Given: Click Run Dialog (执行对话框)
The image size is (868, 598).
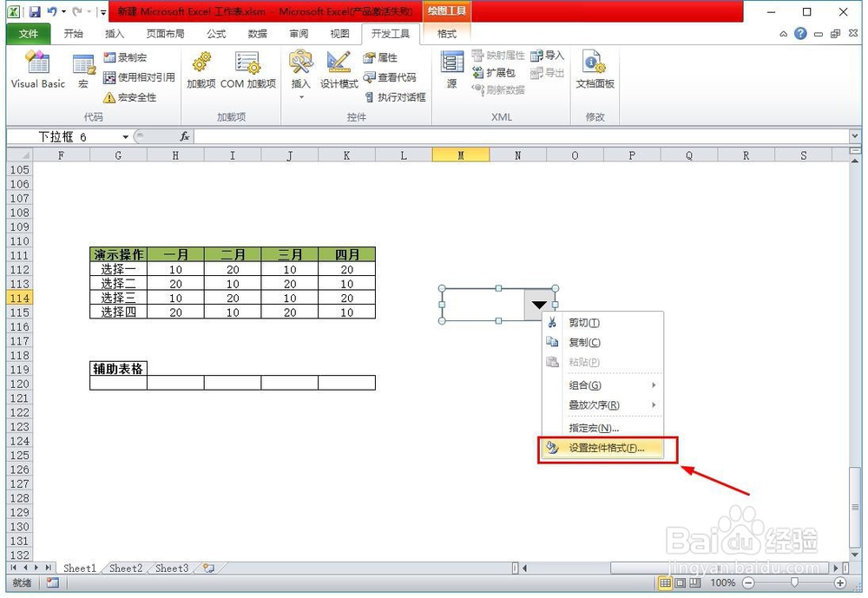Looking at the screenshot, I should click(x=395, y=97).
